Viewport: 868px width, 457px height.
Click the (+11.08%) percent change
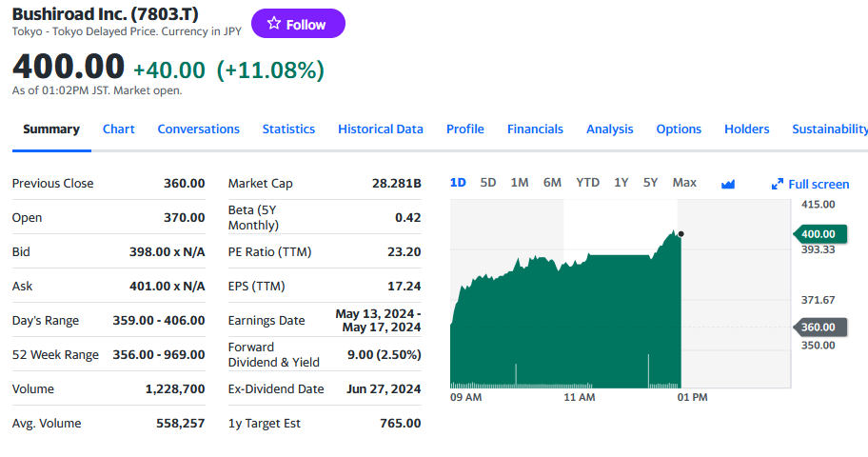[270, 70]
